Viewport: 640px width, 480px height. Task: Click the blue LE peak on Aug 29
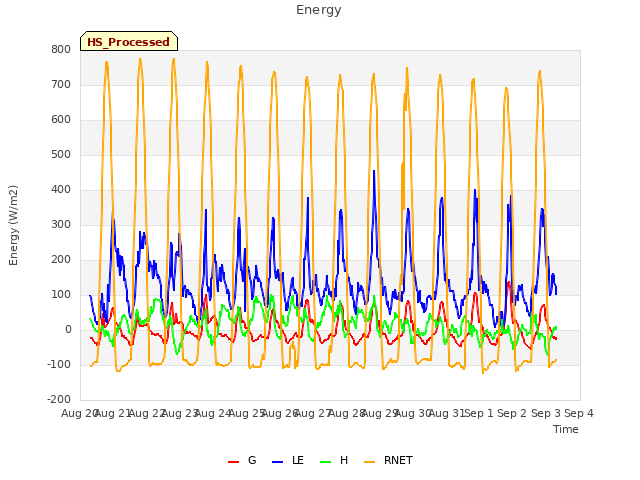pyautogui.click(x=374, y=171)
